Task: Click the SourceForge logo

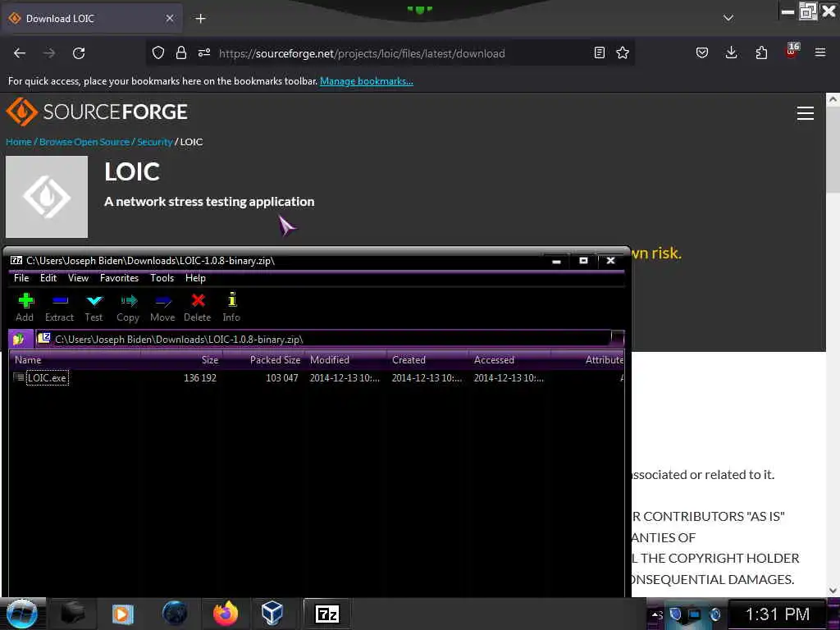Action: click(x=97, y=112)
